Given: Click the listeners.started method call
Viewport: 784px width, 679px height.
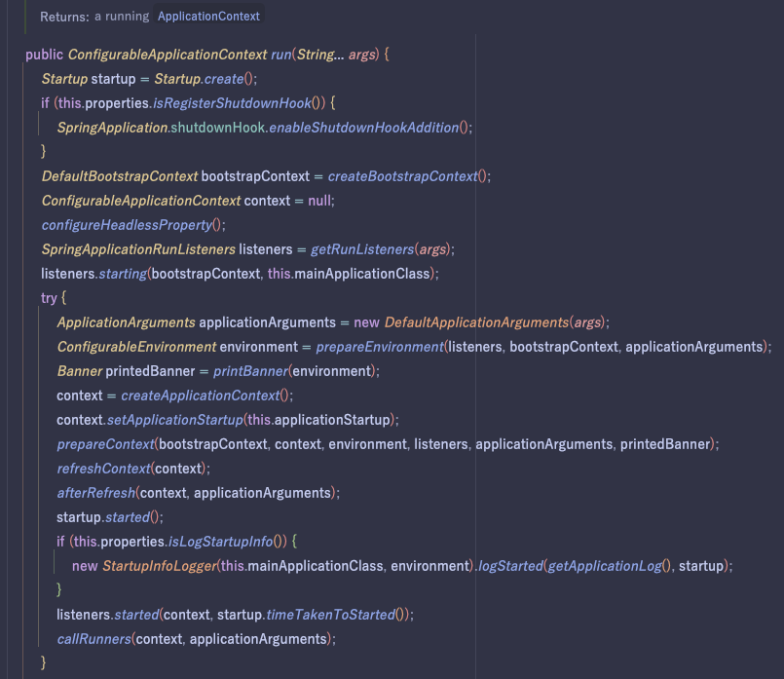Looking at the screenshot, I should click(x=136, y=615).
